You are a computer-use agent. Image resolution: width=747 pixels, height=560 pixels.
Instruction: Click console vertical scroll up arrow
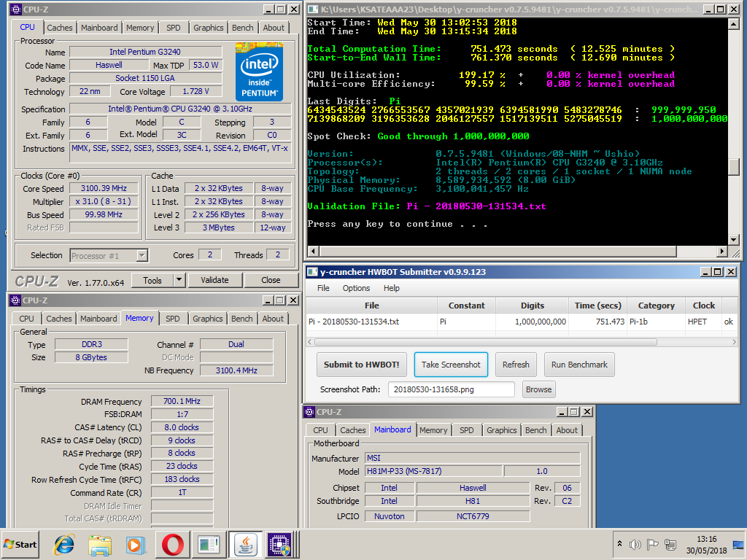click(734, 24)
